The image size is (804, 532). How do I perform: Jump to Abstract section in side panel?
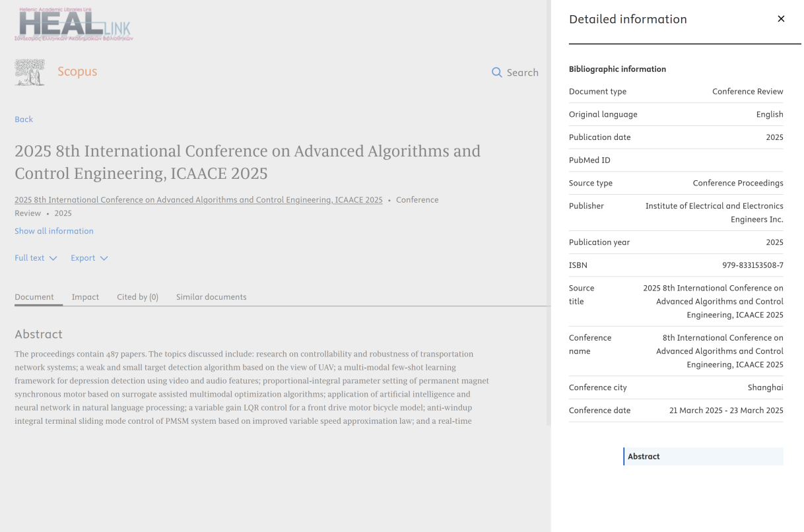pyautogui.click(x=644, y=457)
